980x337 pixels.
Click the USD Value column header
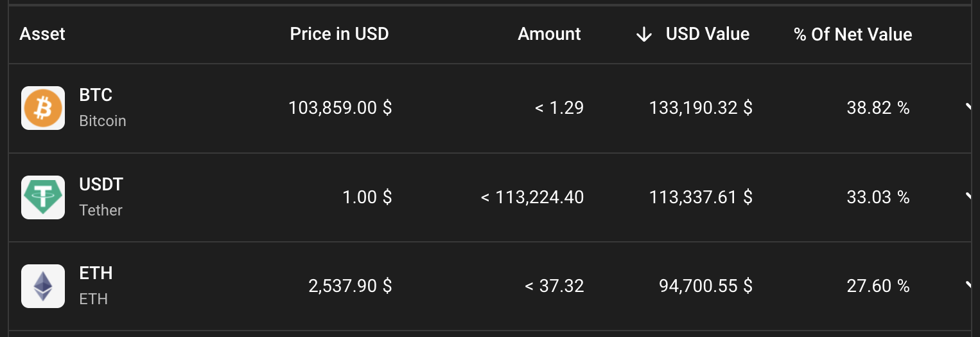click(x=708, y=34)
